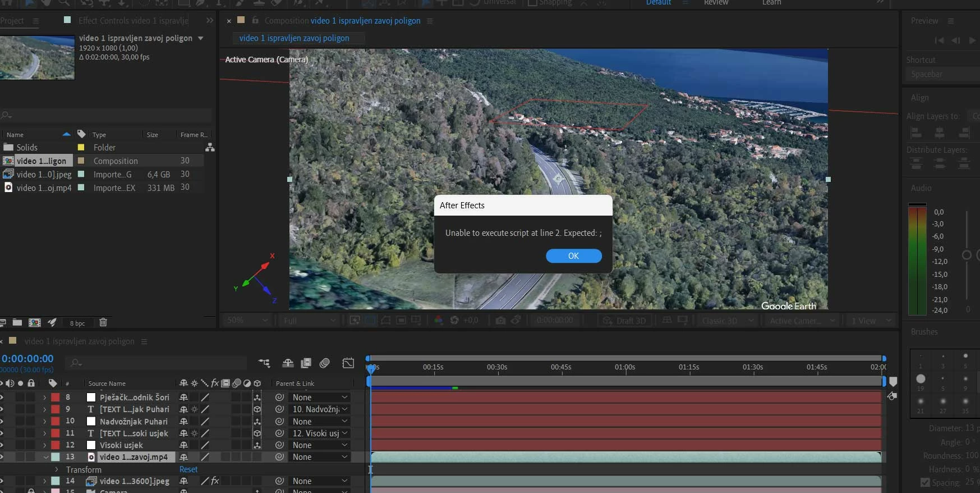The width and height of the screenshot is (980, 493).
Task: Expand the Transform property group
Action: [x=56, y=469]
